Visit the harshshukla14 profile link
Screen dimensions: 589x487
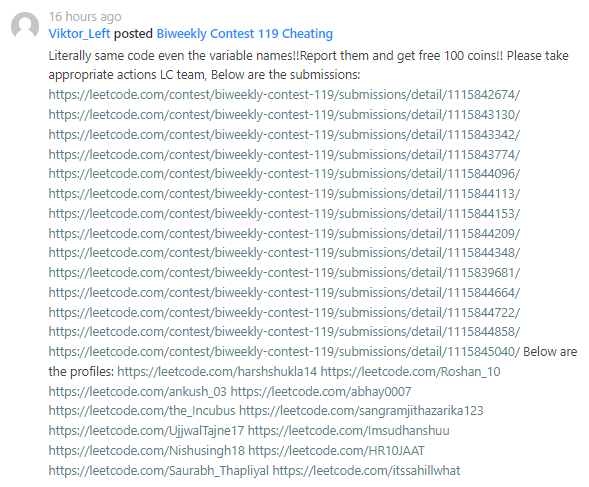click(217, 372)
